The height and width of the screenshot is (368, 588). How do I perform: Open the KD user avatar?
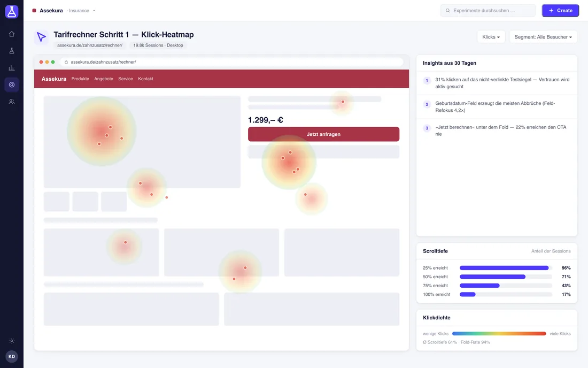point(12,357)
